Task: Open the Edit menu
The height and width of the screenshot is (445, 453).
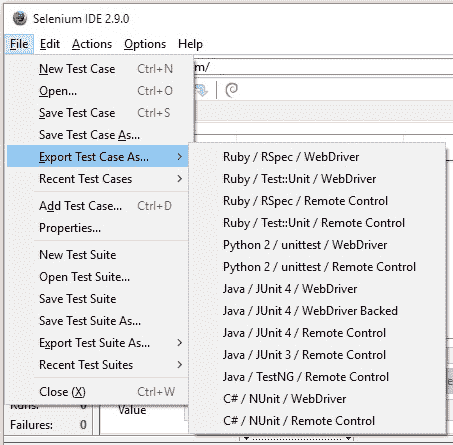Action: 50,44
